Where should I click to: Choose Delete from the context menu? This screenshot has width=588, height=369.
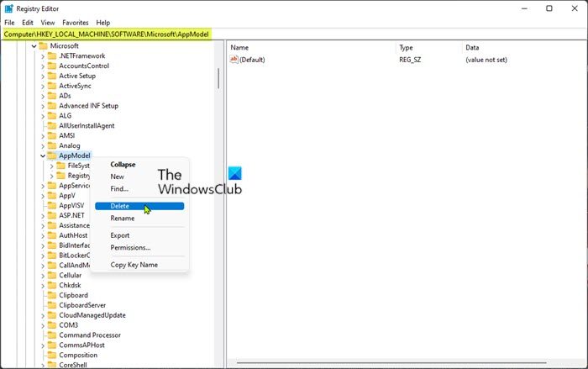[139, 206]
